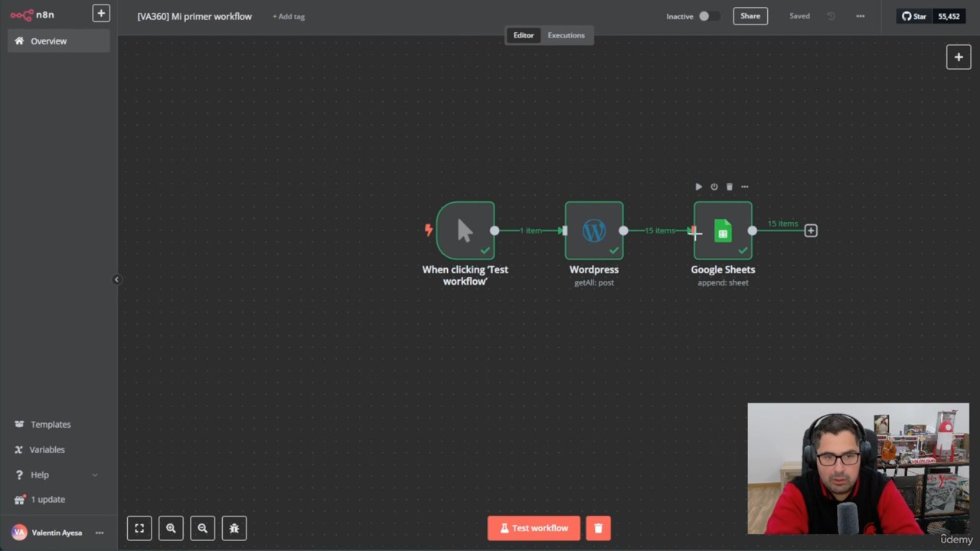Collapse the left sidebar
The image size is (980, 551).
click(116, 279)
